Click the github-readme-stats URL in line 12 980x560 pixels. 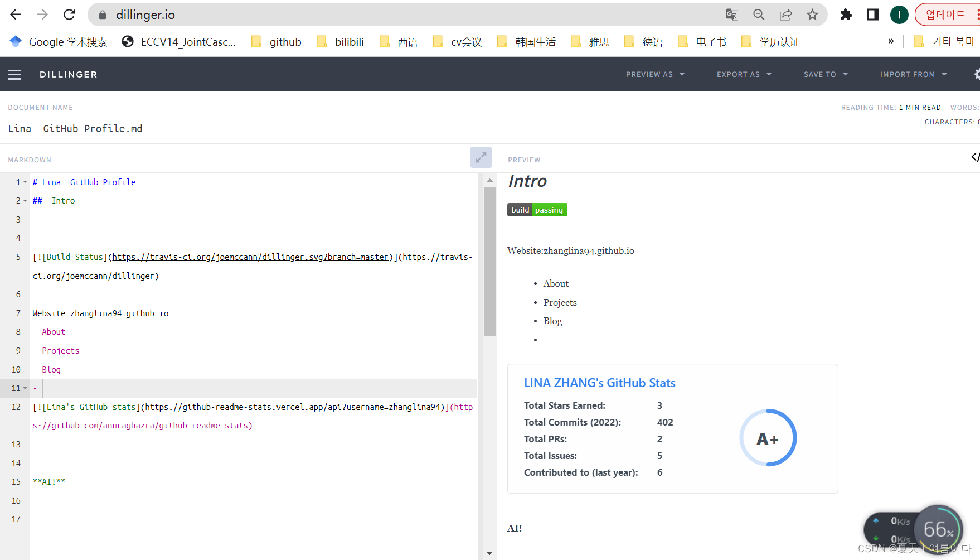293,407
